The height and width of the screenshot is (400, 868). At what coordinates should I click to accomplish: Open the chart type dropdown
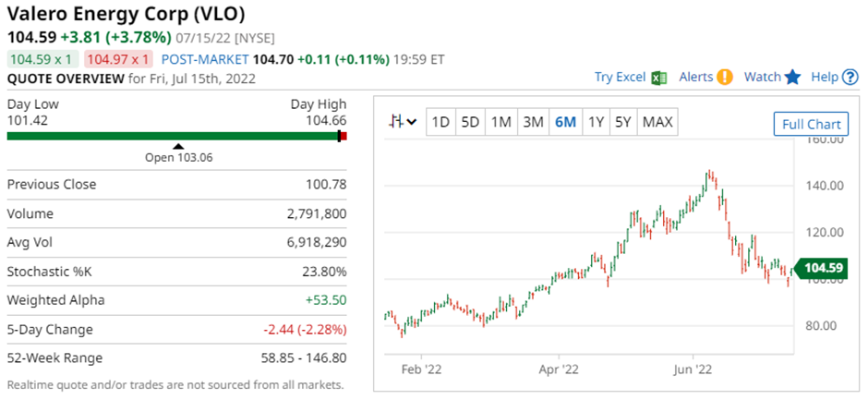[x=404, y=122]
